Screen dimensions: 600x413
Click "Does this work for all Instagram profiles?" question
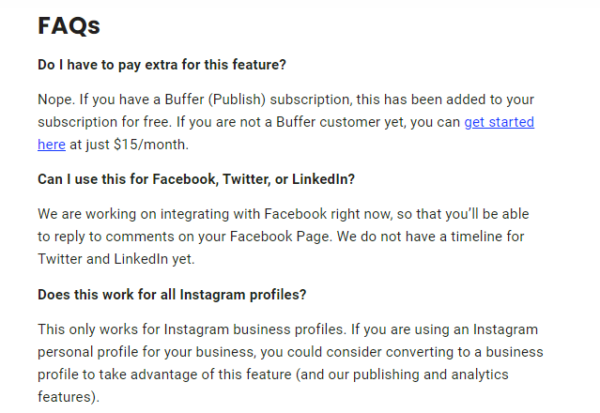coord(172,295)
